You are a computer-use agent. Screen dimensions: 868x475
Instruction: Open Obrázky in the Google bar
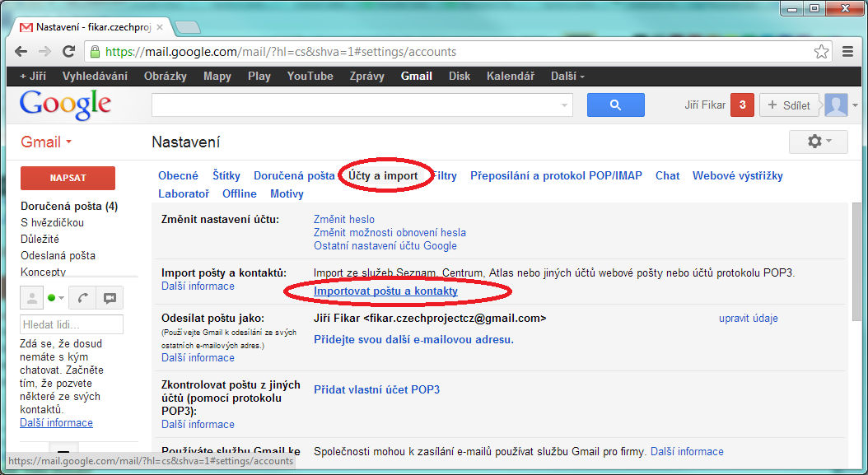[166, 77]
